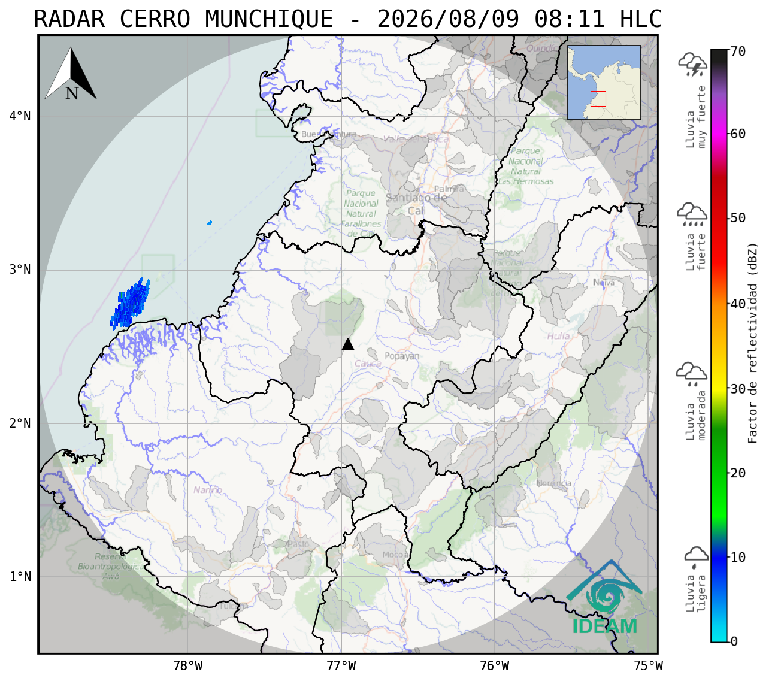This screenshot has height=681, width=784.
Task: Click the Popayán city label on the map
Action: click(x=402, y=356)
